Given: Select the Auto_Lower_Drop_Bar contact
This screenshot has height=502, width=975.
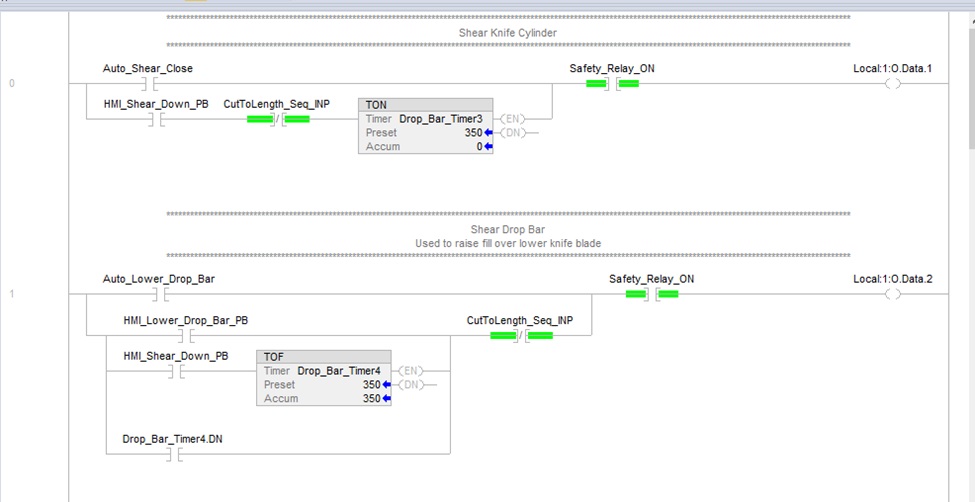Looking at the screenshot, I should (158, 294).
